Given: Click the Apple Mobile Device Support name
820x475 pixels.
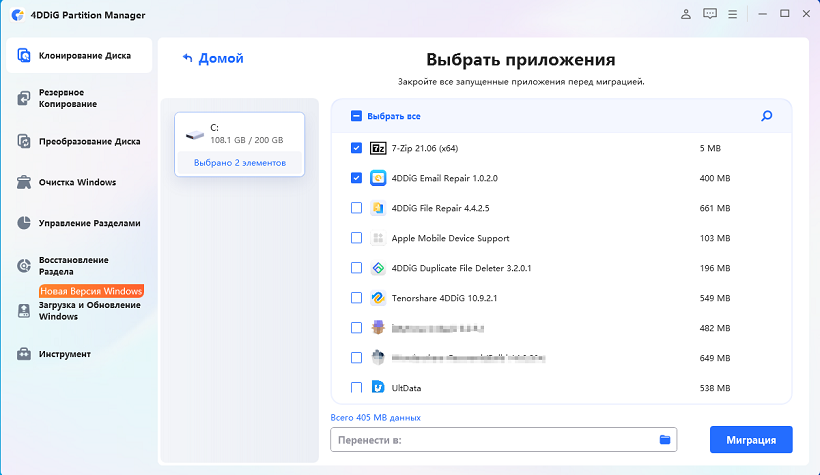Looking at the screenshot, I should (450, 238).
